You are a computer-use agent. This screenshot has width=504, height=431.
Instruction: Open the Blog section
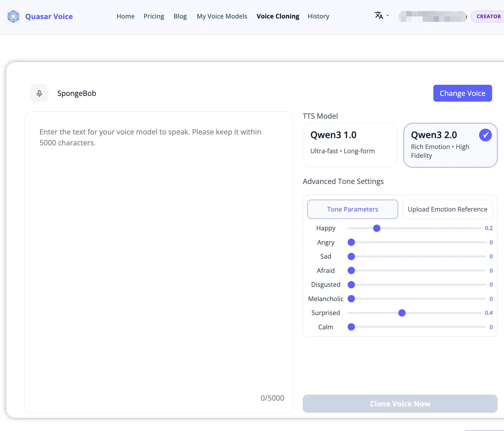click(180, 16)
